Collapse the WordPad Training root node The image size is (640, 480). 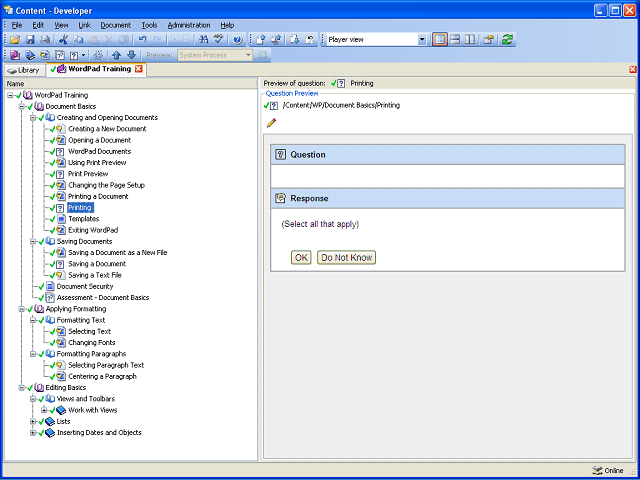[10, 95]
